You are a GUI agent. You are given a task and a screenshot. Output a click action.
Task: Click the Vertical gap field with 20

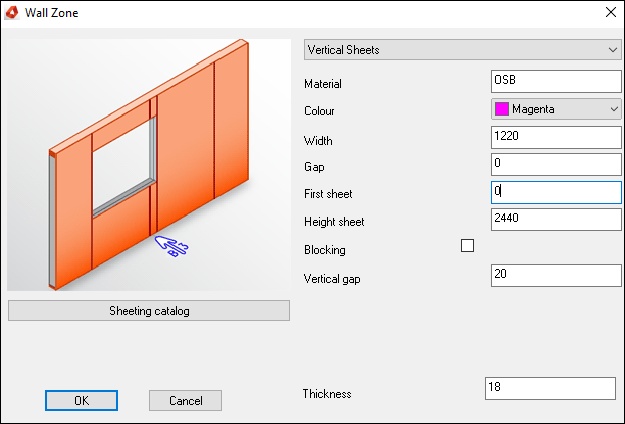coord(556,275)
